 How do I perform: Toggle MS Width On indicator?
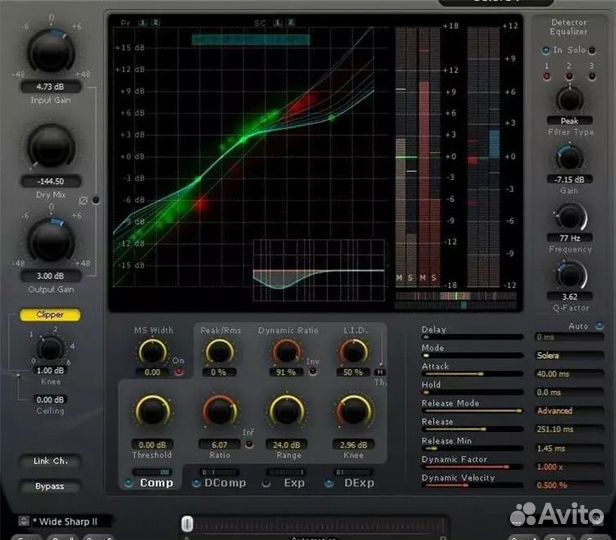179,372
